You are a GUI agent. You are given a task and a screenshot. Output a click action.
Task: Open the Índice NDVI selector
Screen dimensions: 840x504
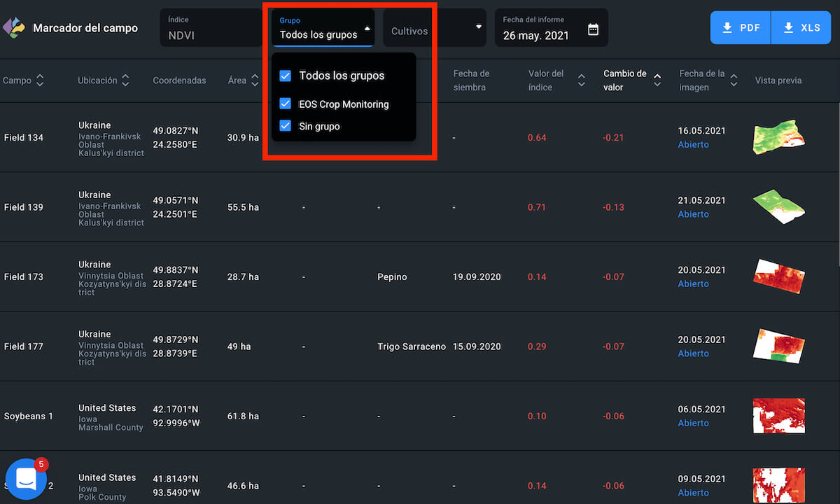click(x=210, y=28)
